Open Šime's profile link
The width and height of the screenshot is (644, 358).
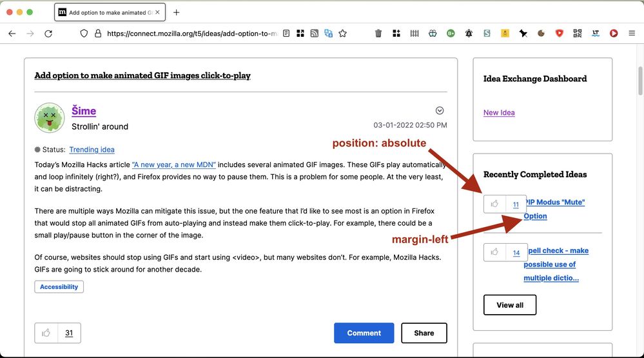84,110
